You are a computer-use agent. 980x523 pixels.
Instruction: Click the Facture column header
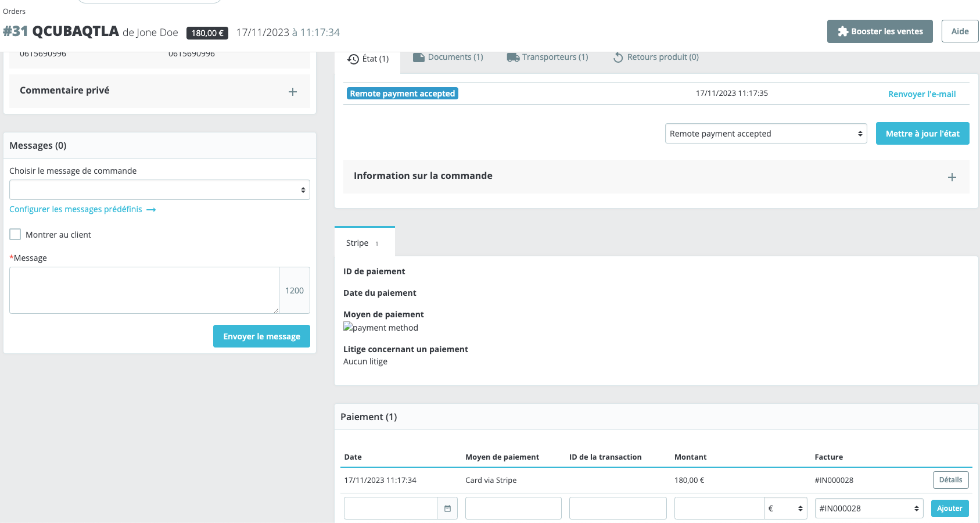tap(829, 457)
